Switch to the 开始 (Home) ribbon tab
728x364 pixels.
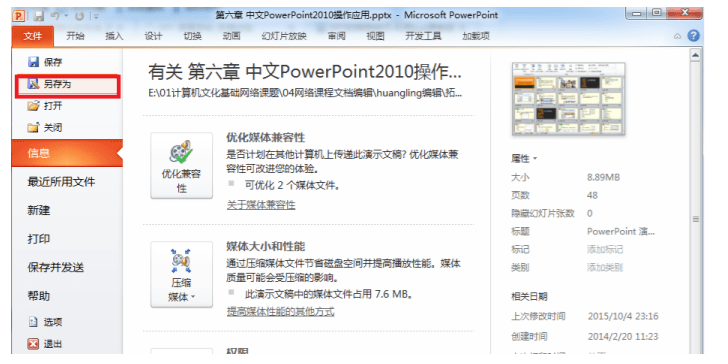[x=75, y=36]
